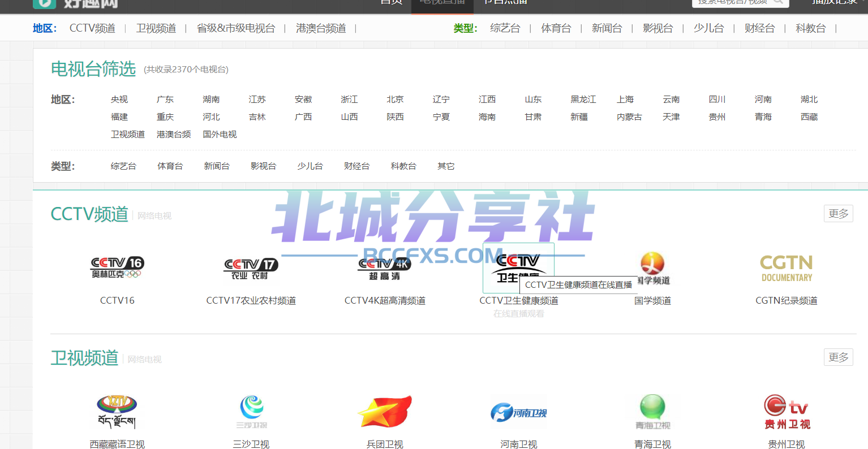Screen dimensions: 868x449
Task: Filter by type 科教台 in filter panel
Action: (403, 166)
